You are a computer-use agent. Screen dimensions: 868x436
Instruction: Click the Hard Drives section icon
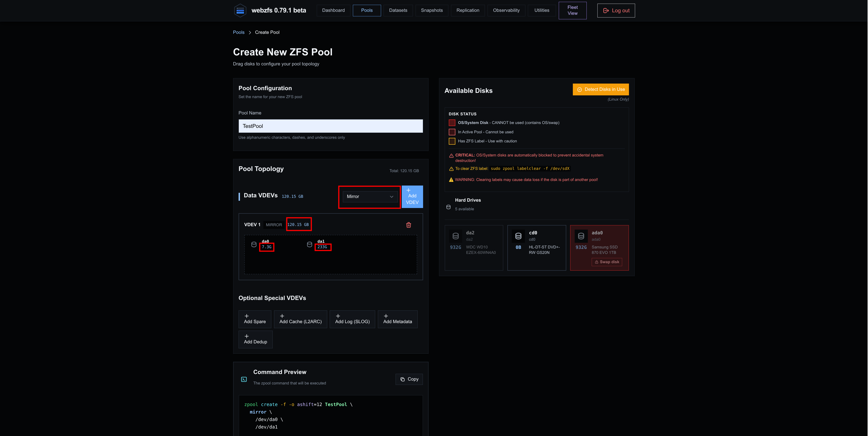(x=448, y=207)
